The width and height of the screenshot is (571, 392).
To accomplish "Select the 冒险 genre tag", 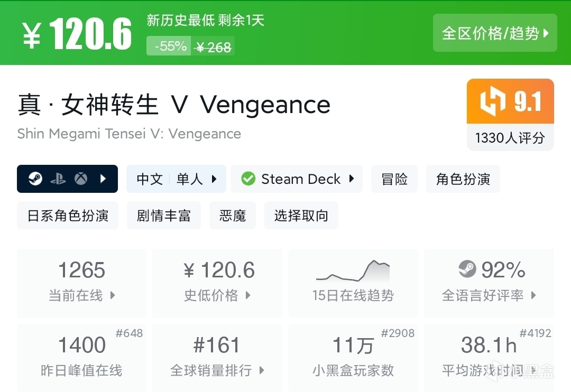I will click(394, 179).
